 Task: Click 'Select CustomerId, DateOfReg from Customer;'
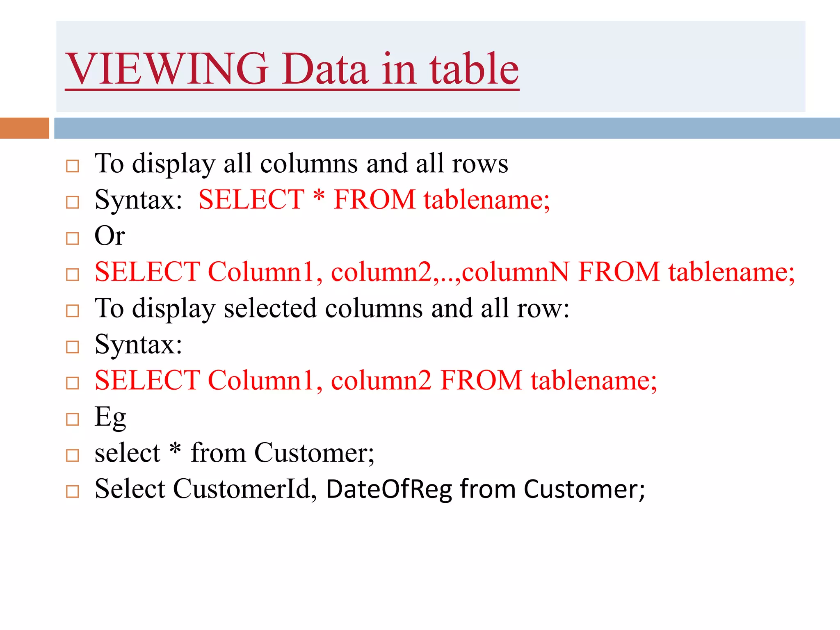point(370,489)
